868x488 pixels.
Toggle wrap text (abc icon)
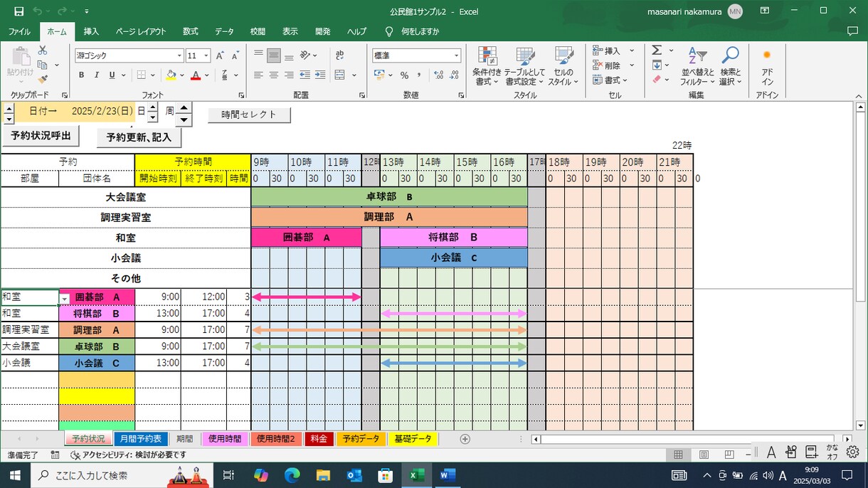coord(339,55)
